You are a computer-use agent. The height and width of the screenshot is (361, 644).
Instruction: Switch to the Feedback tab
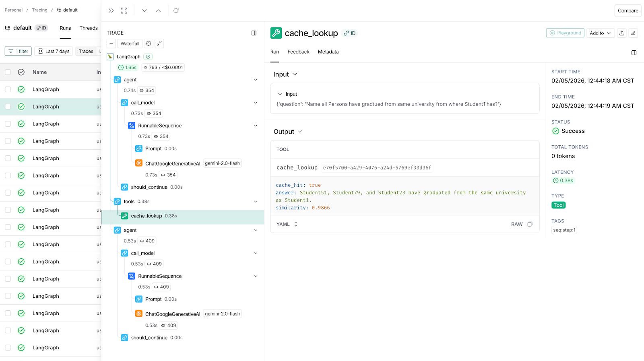click(298, 52)
